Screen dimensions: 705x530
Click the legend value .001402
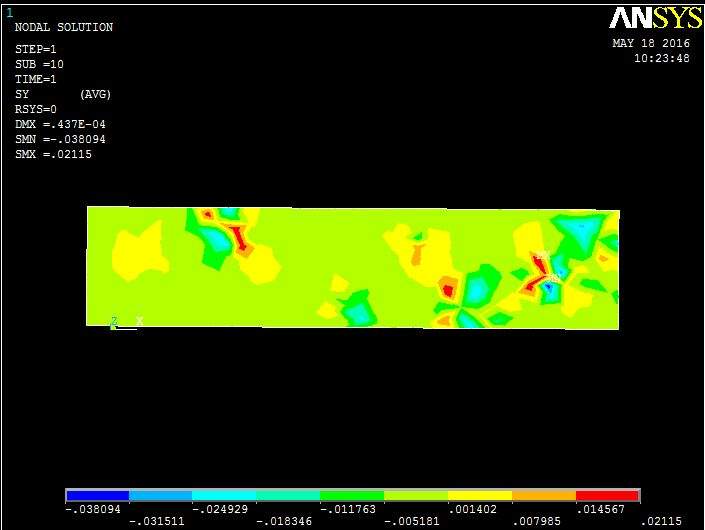point(473,509)
